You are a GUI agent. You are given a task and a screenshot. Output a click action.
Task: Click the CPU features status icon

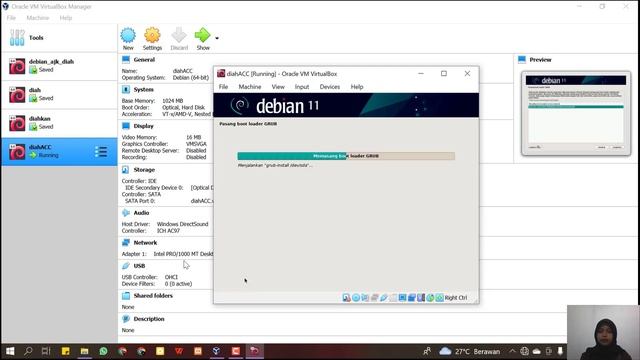[421, 298]
